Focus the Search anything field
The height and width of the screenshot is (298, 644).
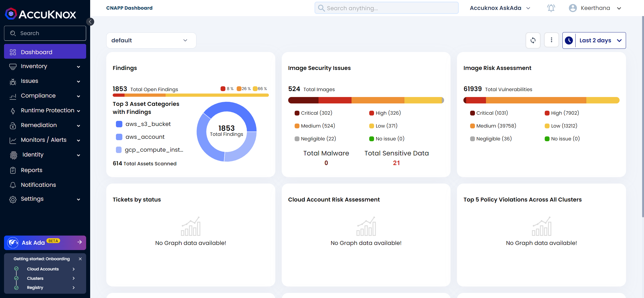coord(386,8)
